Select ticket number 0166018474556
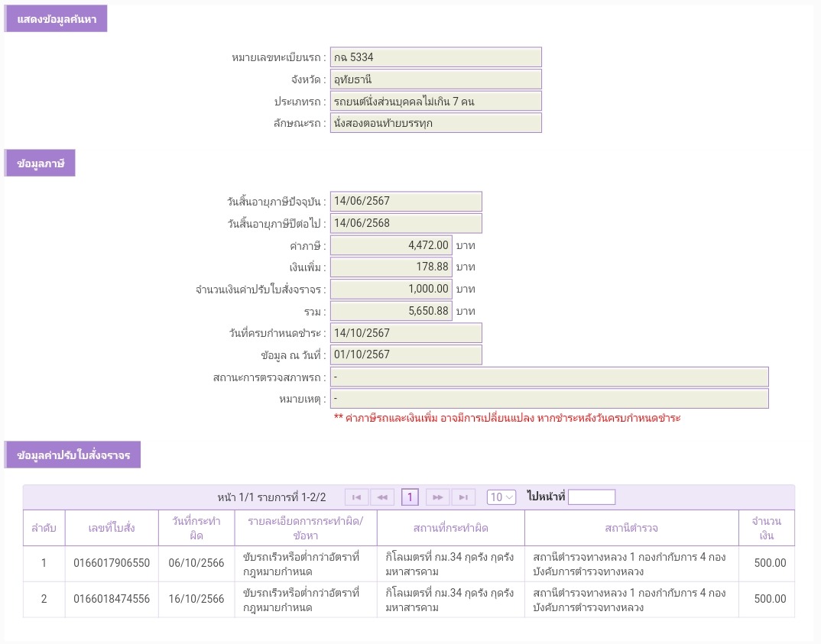Viewport: 821px width, 644px height. pos(112,599)
